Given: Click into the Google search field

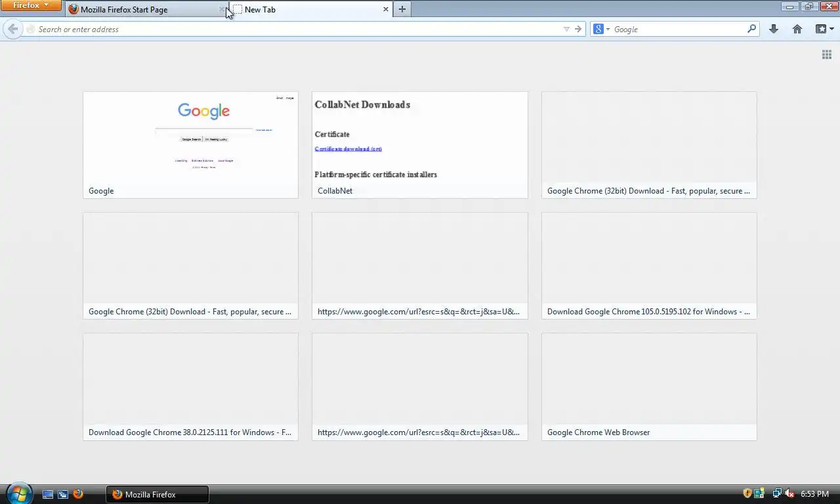Looking at the screenshot, I should [679, 29].
